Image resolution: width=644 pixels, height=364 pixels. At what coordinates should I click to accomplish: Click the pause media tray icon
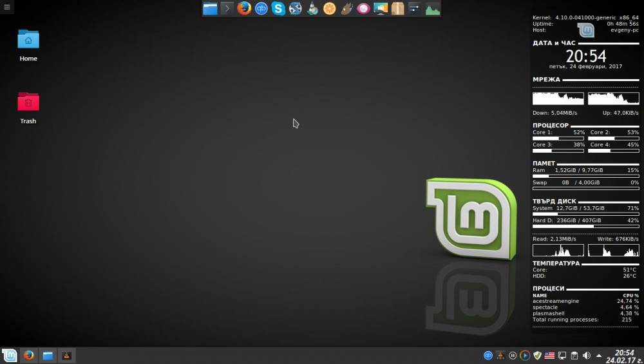513,356
